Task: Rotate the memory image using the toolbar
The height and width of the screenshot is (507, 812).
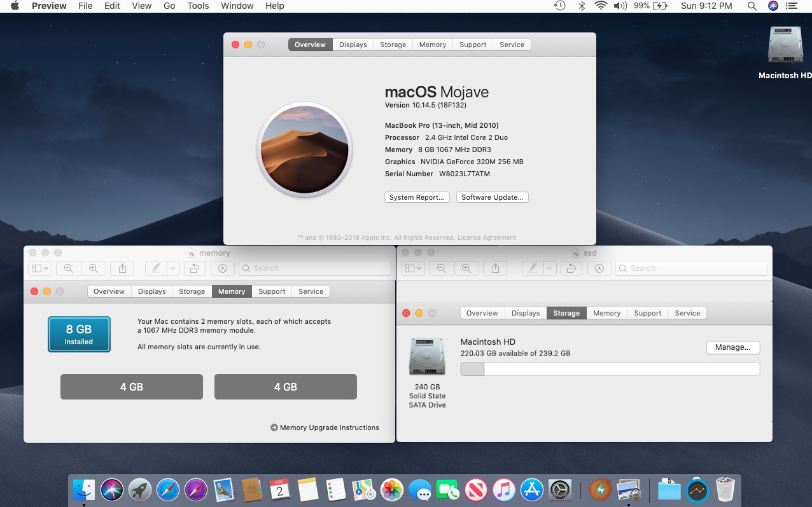Action: [195, 268]
